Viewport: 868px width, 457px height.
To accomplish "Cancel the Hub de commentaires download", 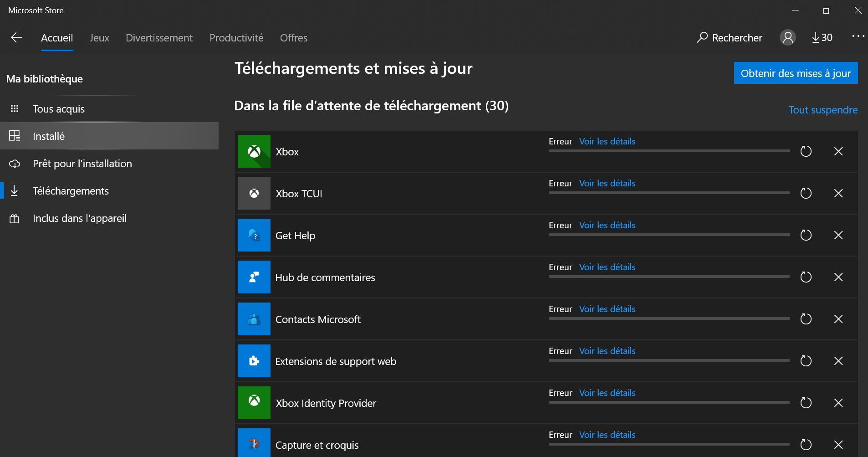I will click(x=838, y=277).
